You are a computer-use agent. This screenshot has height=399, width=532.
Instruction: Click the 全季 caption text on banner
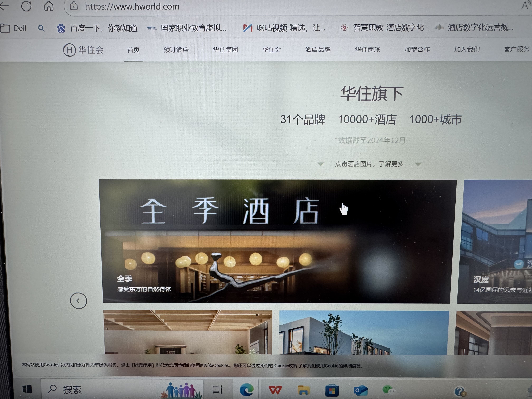[x=125, y=279]
